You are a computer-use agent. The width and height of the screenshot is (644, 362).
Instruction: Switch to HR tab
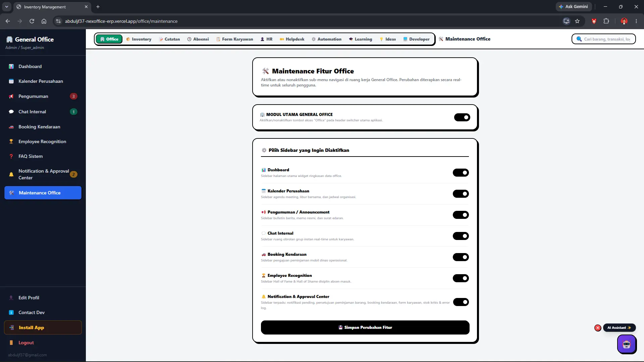[266, 39]
